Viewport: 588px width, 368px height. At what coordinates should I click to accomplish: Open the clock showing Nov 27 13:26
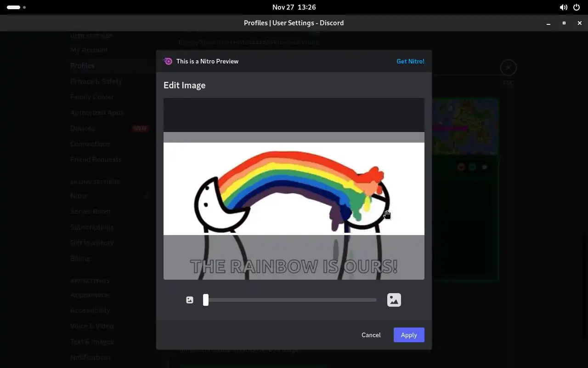pos(294,7)
